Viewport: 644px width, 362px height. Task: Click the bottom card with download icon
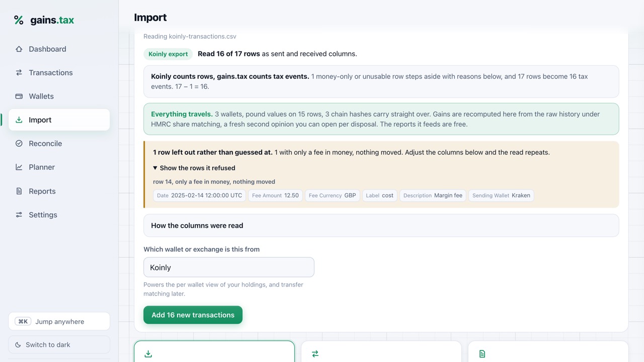[x=214, y=351]
